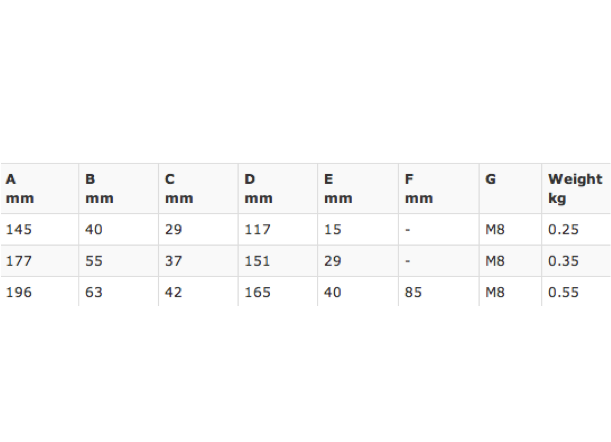This screenshot has height=442, width=611.
Task: Select the C mm column header
Action: tap(198, 189)
